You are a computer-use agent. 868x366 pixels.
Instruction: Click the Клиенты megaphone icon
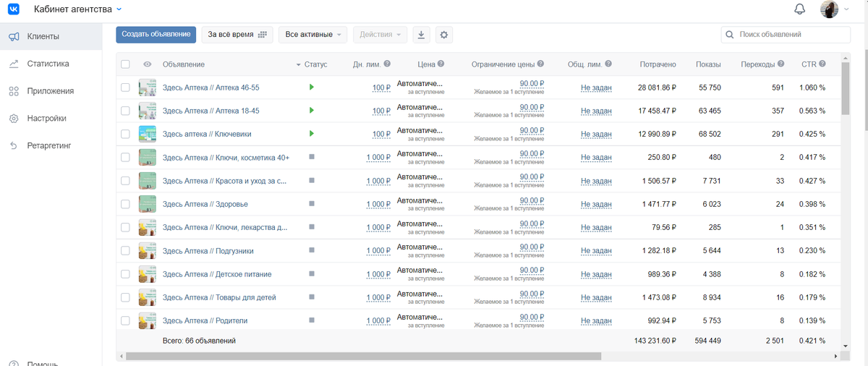pos(14,36)
